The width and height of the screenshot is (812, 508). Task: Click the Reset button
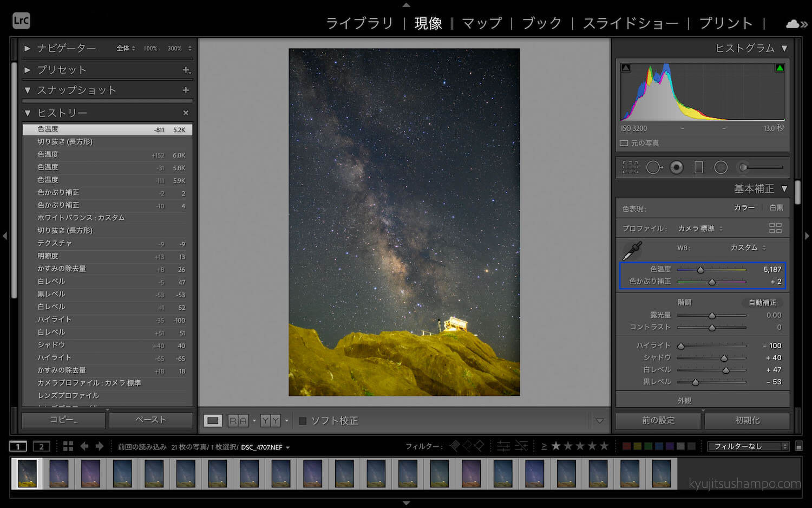tap(747, 421)
